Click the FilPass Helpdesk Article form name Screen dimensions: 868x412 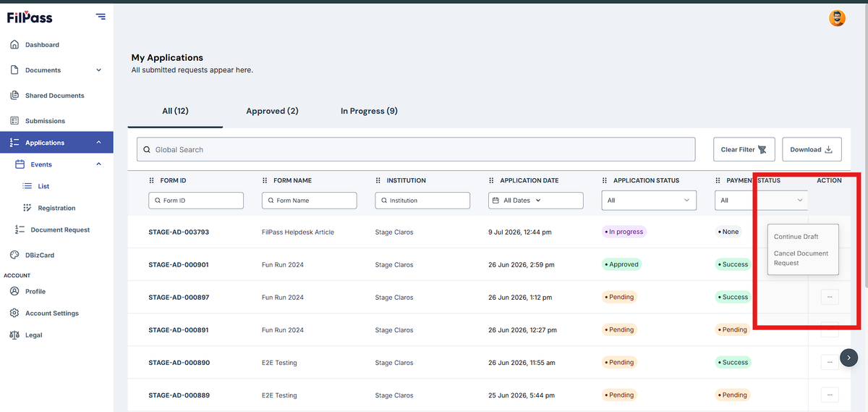coord(298,232)
